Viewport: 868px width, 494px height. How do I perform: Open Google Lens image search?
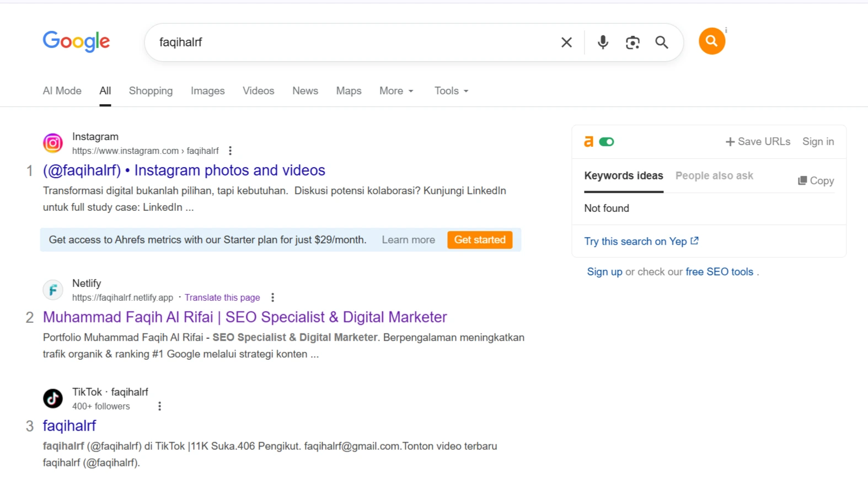(633, 43)
